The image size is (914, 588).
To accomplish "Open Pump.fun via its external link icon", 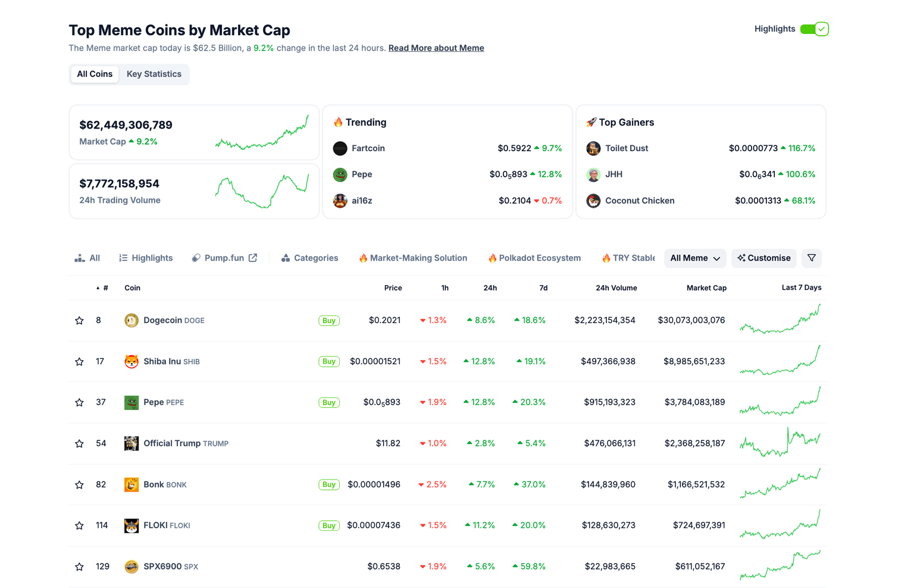I will pyautogui.click(x=253, y=258).
